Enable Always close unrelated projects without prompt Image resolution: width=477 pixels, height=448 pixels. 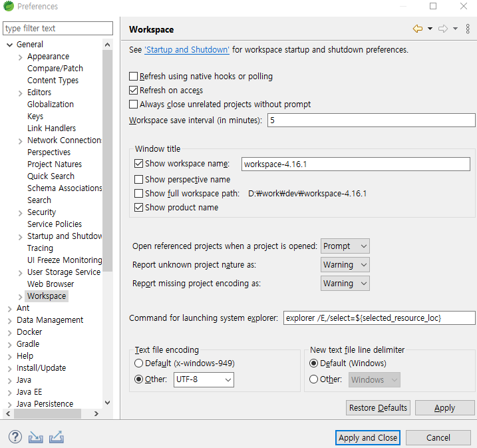[133, 104]
